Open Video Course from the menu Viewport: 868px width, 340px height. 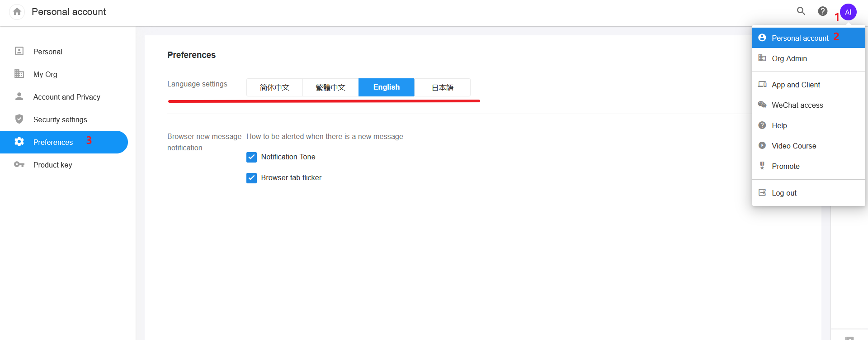coord(793,146)
